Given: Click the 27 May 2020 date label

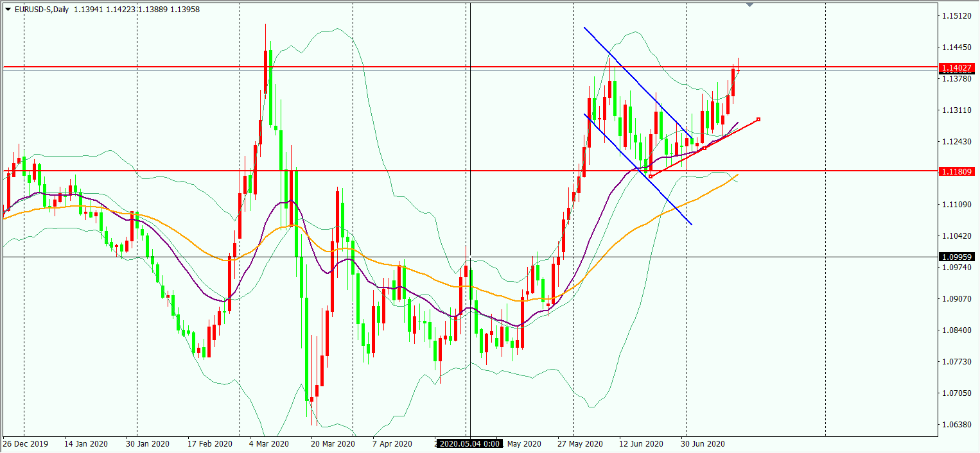Looking at the screenshot, I should [x=580, y=444].
